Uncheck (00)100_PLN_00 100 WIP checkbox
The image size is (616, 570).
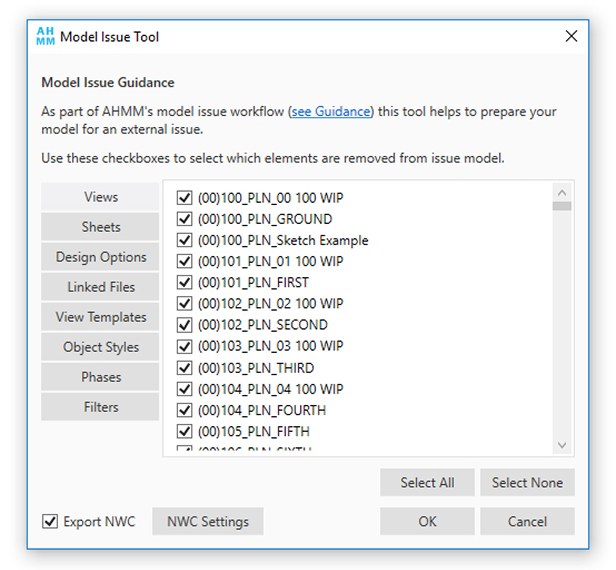tap(184, 198)
